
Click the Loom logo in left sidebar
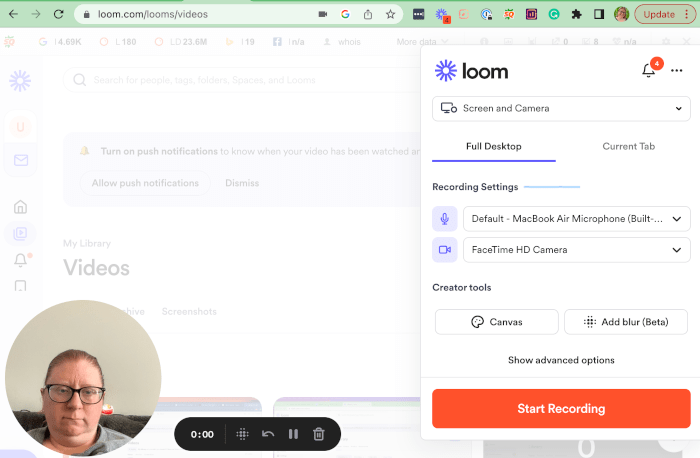(20, 81)
